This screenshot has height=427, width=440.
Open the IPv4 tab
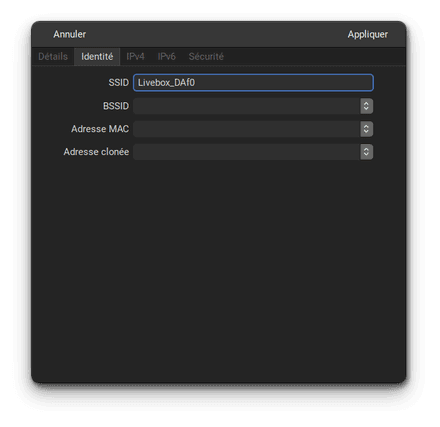tap(135, 56)
